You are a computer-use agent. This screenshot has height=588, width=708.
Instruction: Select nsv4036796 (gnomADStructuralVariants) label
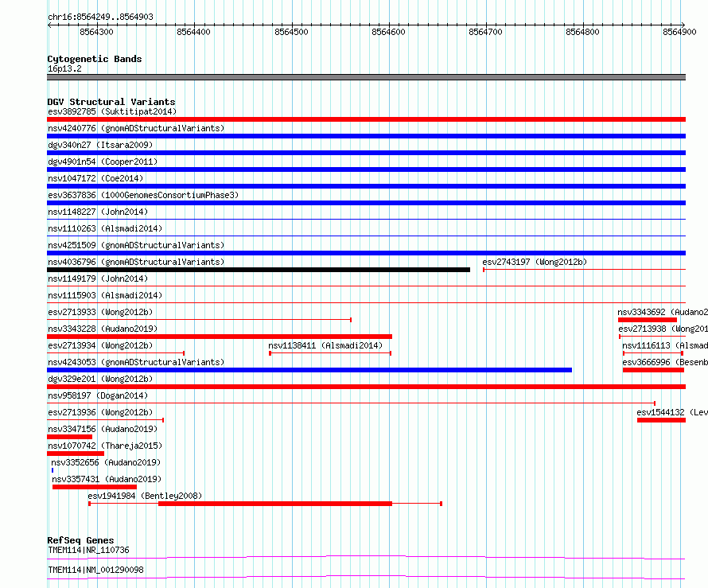(136, 262)
